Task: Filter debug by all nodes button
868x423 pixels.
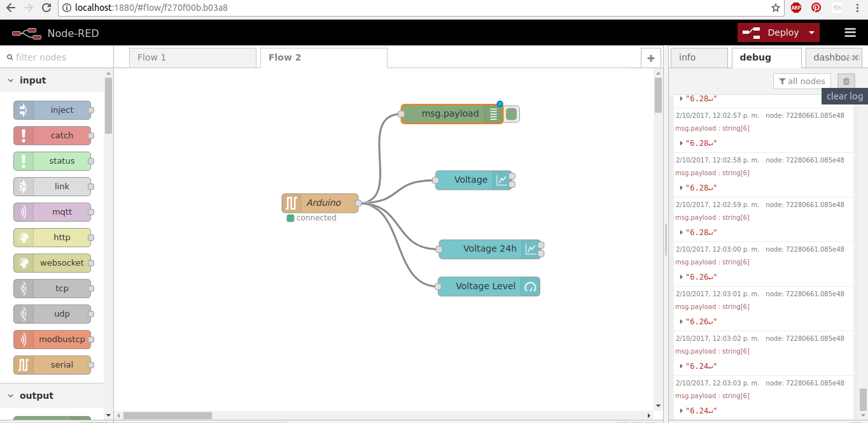Action: click(x=802, y=81)
